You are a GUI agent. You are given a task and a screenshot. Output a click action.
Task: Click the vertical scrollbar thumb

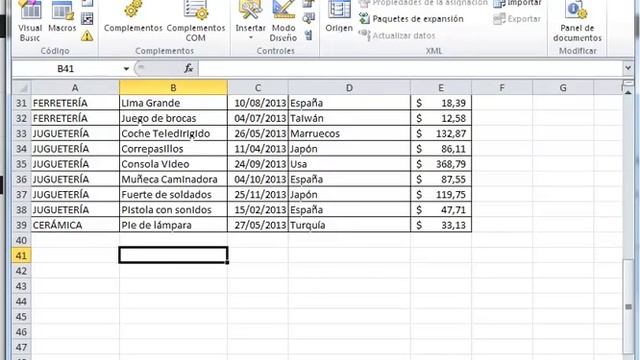[628, 306]
